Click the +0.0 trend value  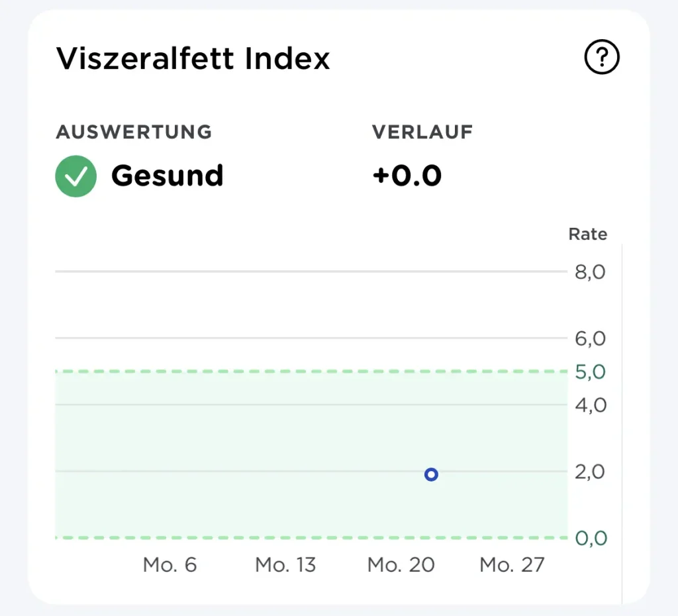(407, 176)
